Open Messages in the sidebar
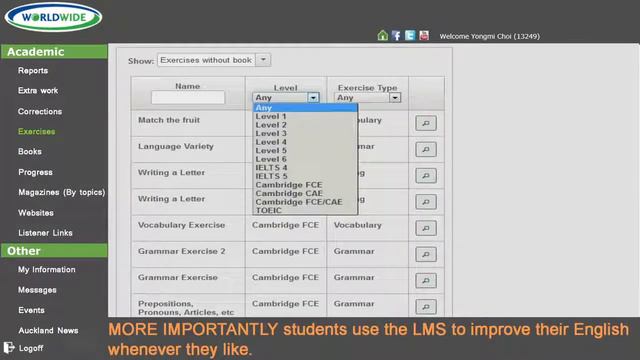 [x=37, y=290]
